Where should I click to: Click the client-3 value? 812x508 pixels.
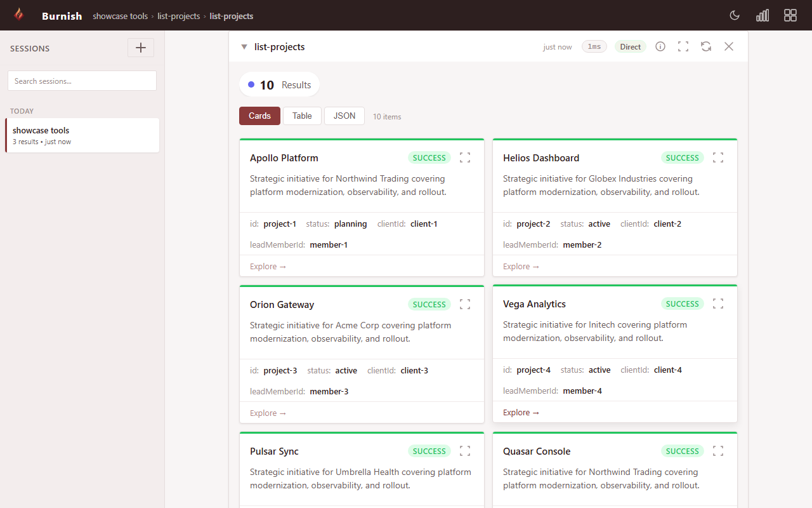click(414, 370)
